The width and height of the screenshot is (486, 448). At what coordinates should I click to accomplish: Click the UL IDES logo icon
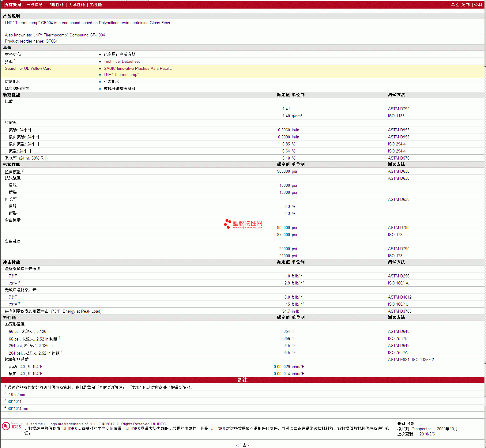(x=12, y=426)
